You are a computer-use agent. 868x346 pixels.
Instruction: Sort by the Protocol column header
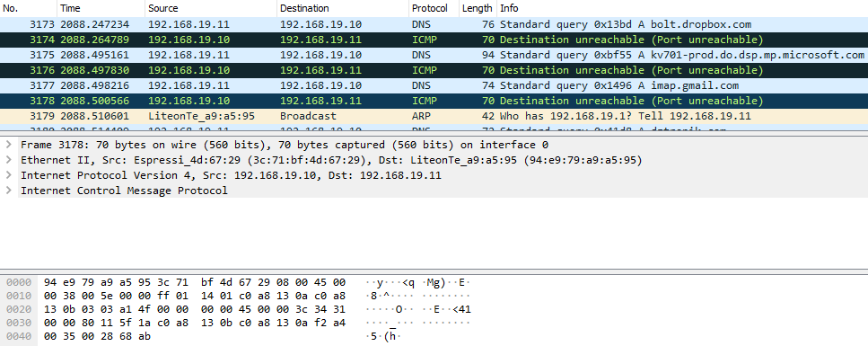click(x=434, y=8)
